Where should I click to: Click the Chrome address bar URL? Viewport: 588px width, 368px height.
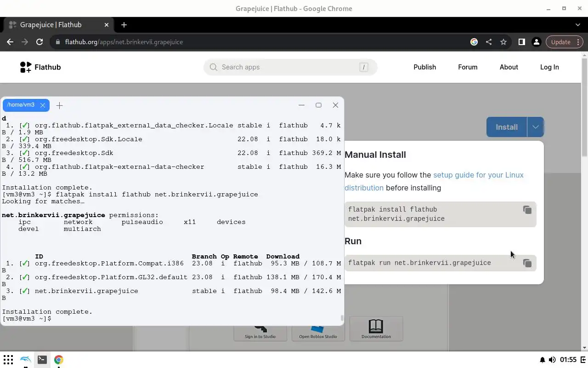(x=124, y=42)
